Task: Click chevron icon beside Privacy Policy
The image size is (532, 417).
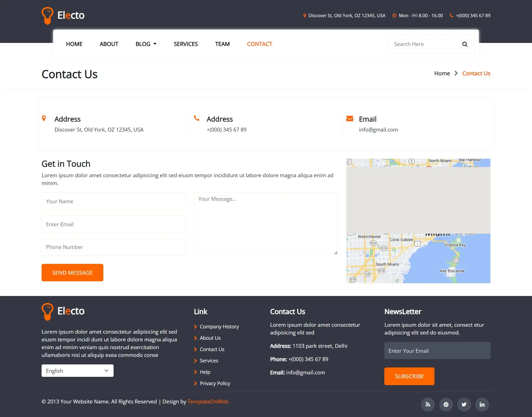Action: (x=196, y=383)
